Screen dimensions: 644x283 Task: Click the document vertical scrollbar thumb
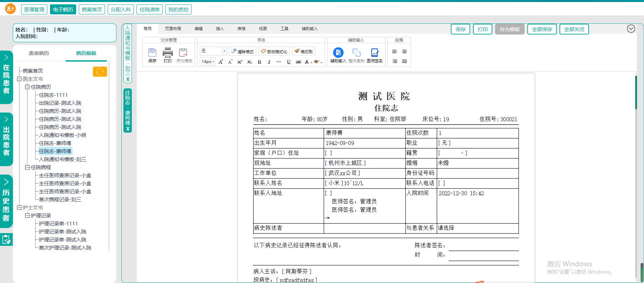(636, 92)
